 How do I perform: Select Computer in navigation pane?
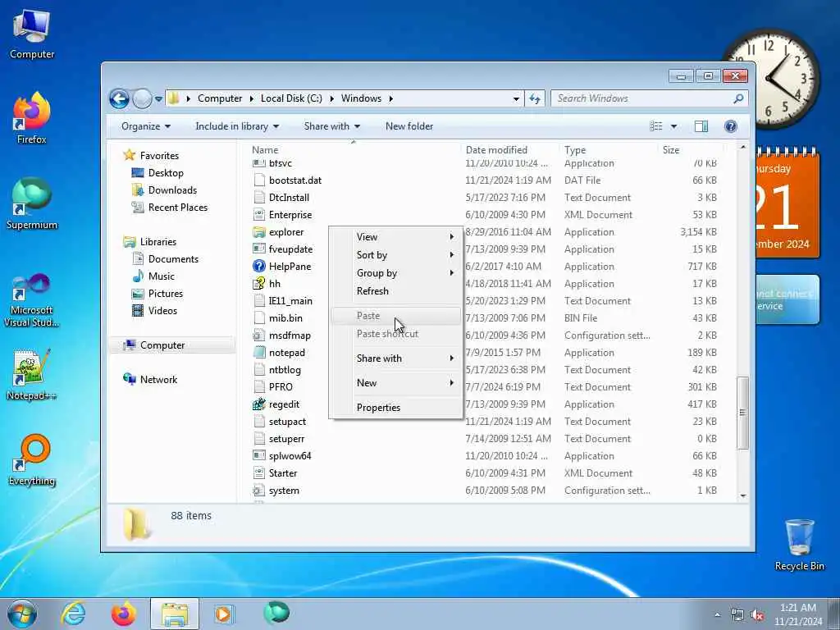pyautogui.click(x=162, y=345)
